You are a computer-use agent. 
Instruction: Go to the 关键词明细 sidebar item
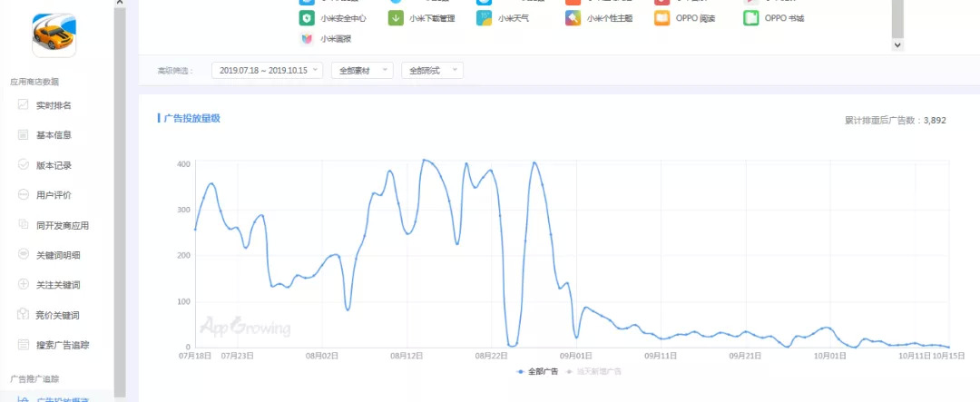pos(57,254)
